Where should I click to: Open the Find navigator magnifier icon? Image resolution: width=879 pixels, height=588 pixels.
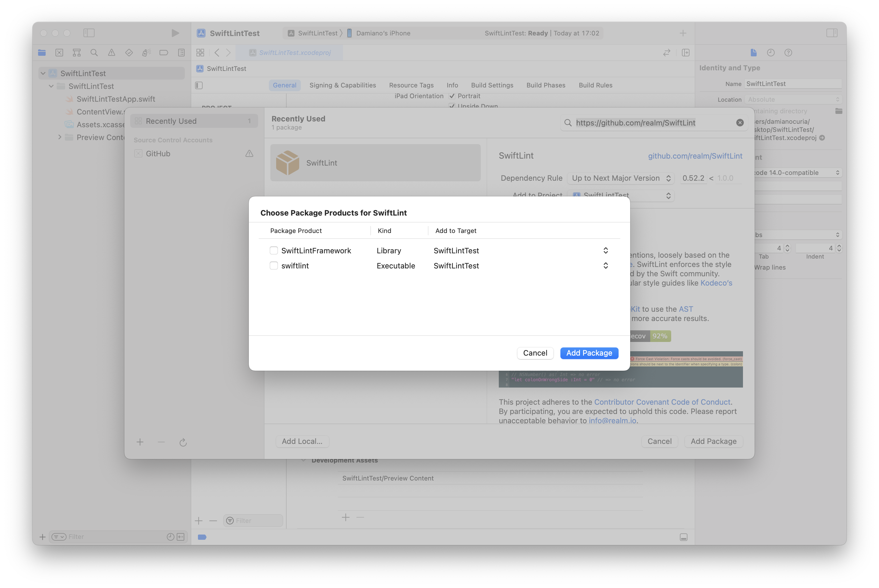pyautogui.click(x=94, y=53)
